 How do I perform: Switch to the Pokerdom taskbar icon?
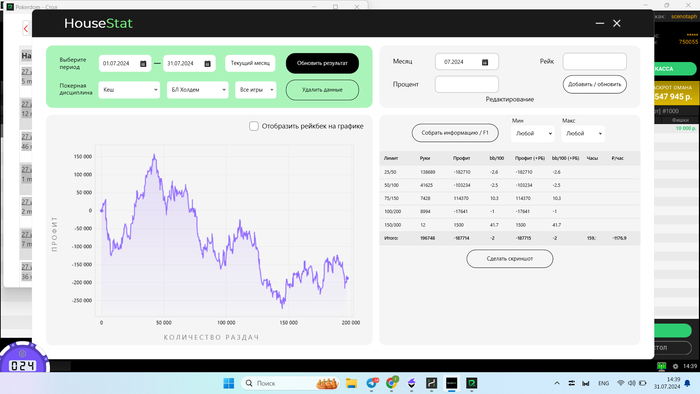[x=471, y=383]
